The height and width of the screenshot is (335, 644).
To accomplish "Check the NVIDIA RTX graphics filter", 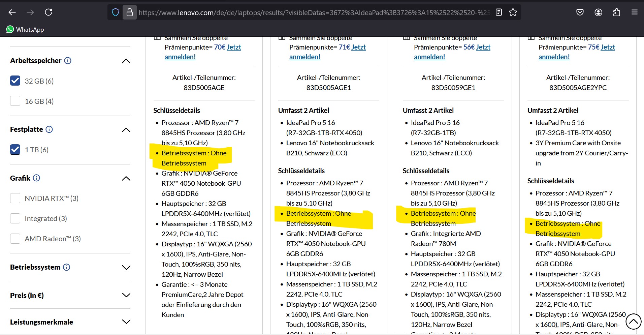I will point(15,198).
